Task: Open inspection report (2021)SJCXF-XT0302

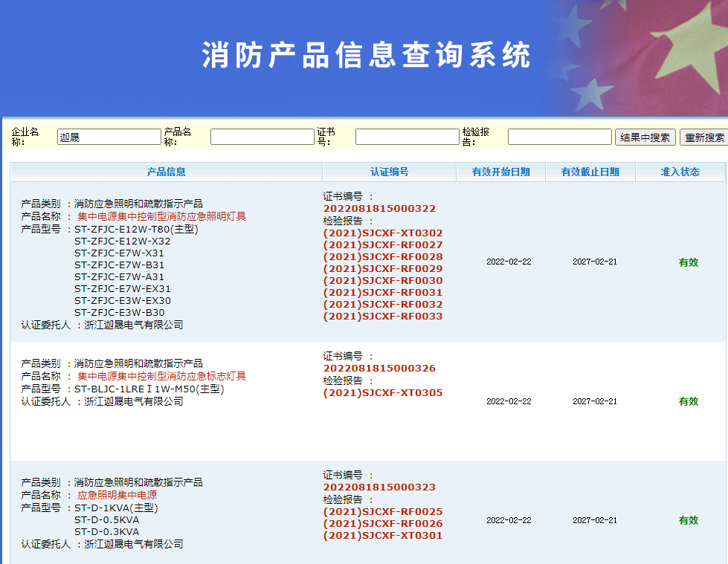Action: [383, 233]
